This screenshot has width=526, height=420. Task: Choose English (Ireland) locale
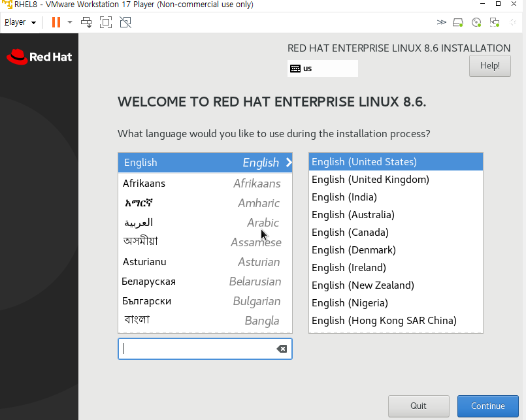[x=396, y=268]
